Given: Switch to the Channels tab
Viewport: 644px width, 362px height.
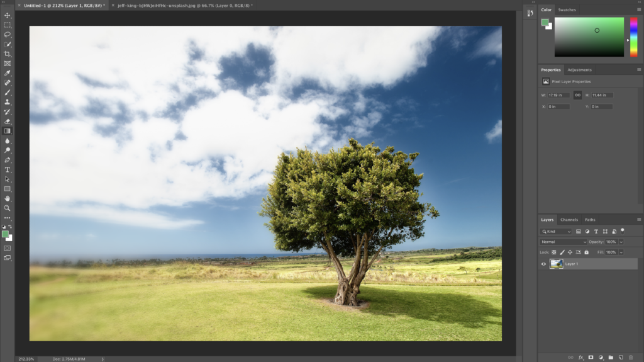Looking at the screenshot, I should click(x=569, y=220).
